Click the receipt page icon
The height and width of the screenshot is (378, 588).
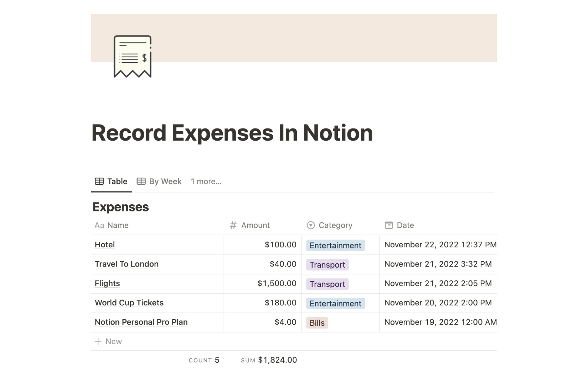click(x=133, y=56)
